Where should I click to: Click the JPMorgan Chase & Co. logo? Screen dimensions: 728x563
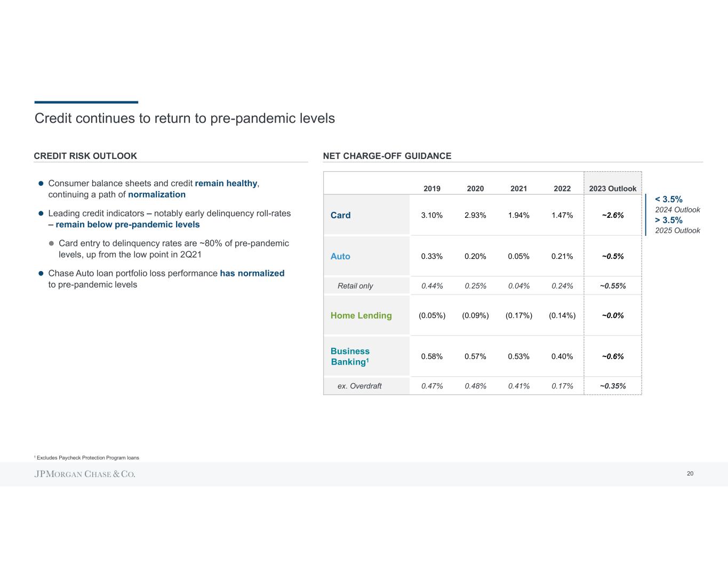point(85,474)
